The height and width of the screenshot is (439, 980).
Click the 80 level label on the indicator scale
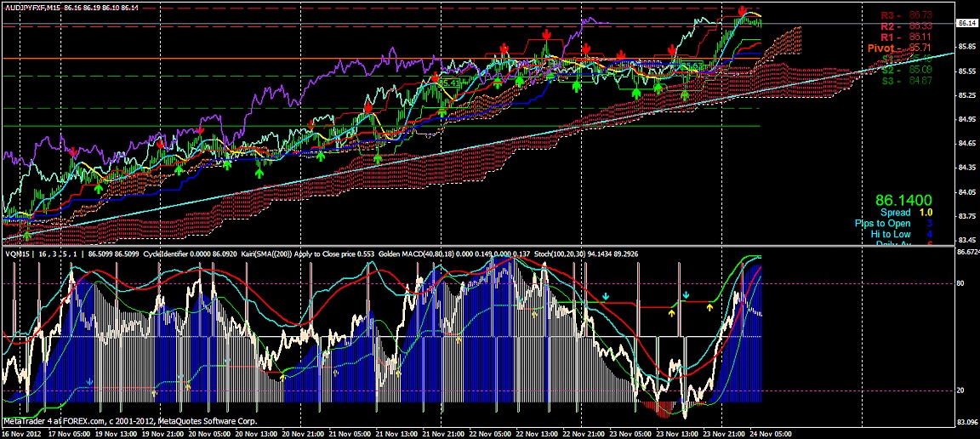(x=960, y=283)
